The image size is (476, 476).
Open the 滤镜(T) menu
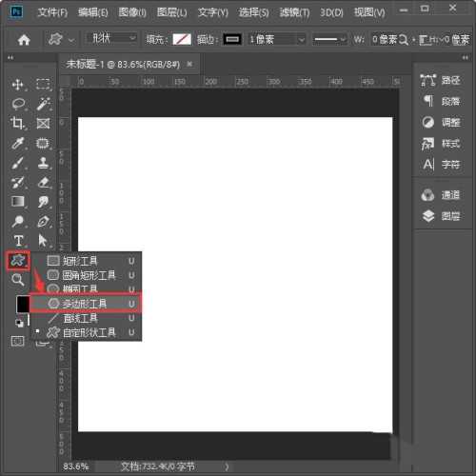294,12
